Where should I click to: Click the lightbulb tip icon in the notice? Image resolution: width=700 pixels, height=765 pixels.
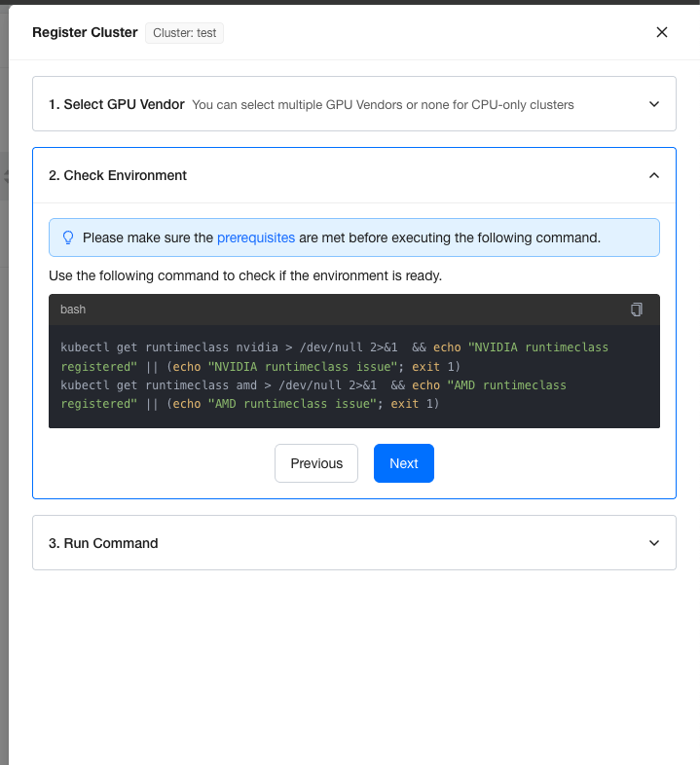(x=68, y=237)
